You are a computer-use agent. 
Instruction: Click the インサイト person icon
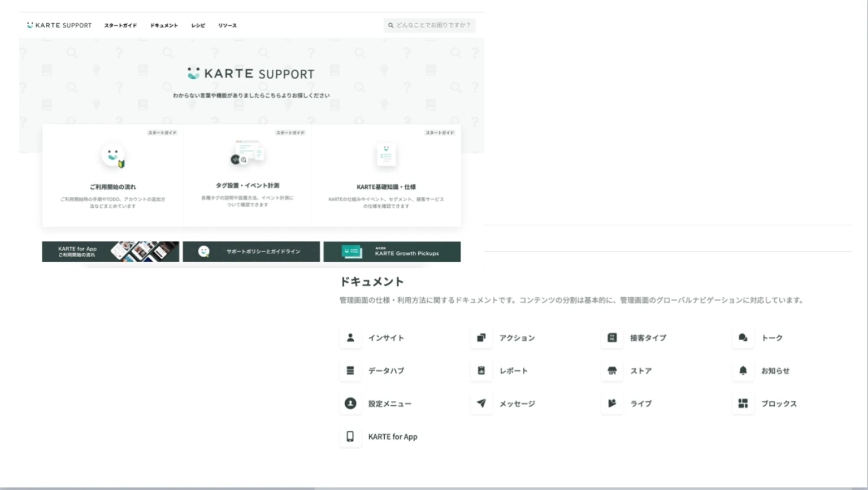tap(350, 337)
